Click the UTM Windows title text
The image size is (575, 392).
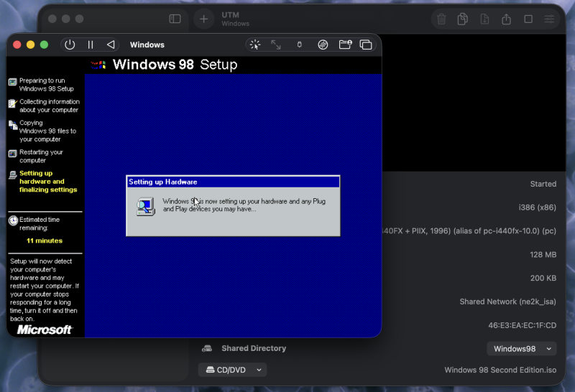tap(236, 19)
